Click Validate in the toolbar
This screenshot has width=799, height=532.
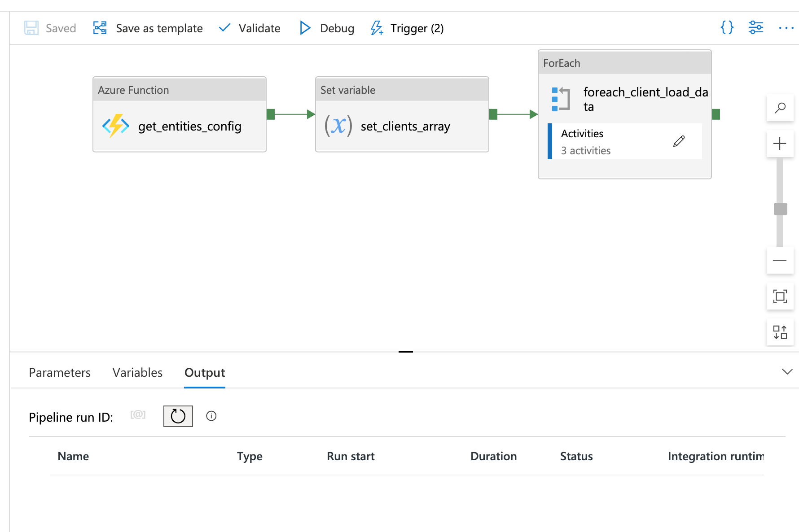pos(250,28)
